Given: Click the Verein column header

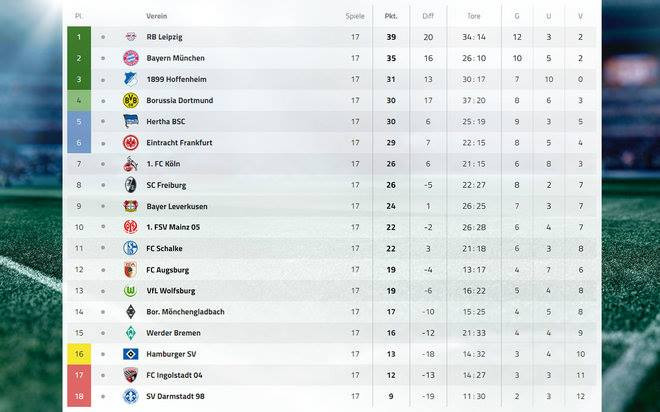Looking at the screenshot, I should point(157,16).
